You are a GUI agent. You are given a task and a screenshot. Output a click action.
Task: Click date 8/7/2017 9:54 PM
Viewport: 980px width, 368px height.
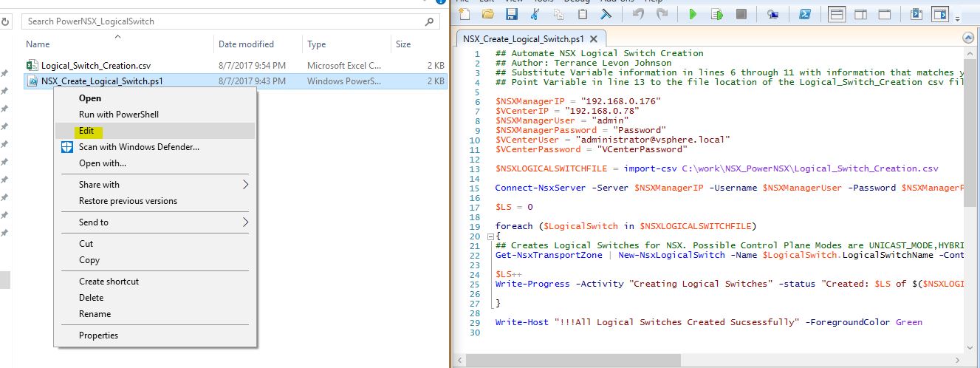point(252,66)
